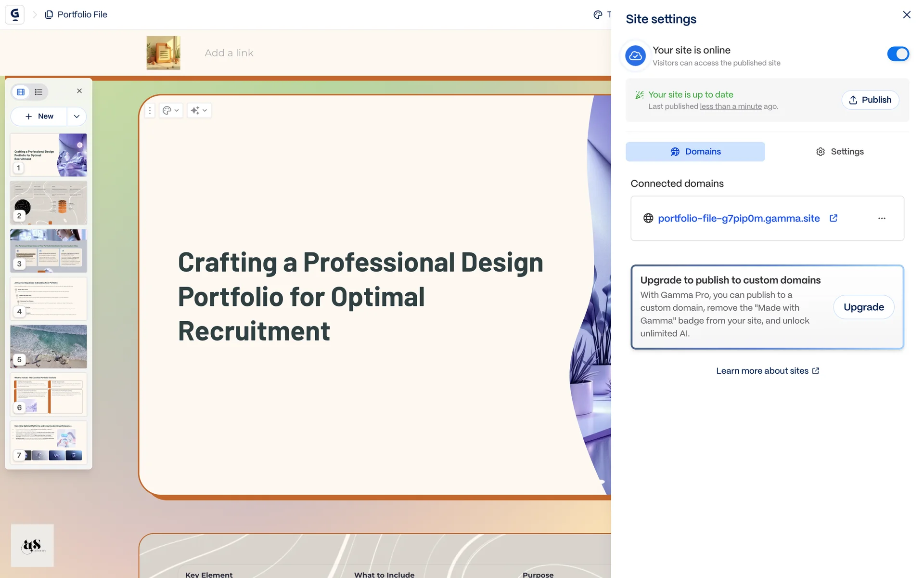Viewport: 924px width, 578px height.
Task: Close the slide thumbnails panel
Action: click(79, 91)
